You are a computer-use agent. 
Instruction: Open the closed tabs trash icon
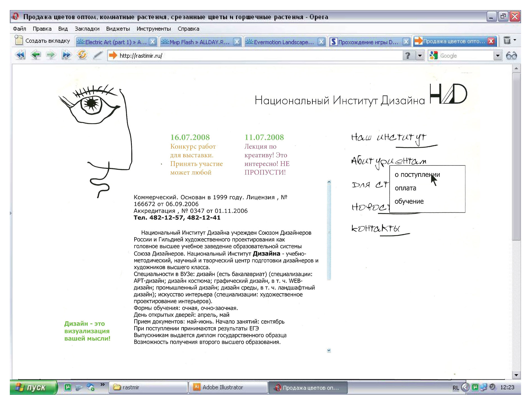tap(507, 41)
